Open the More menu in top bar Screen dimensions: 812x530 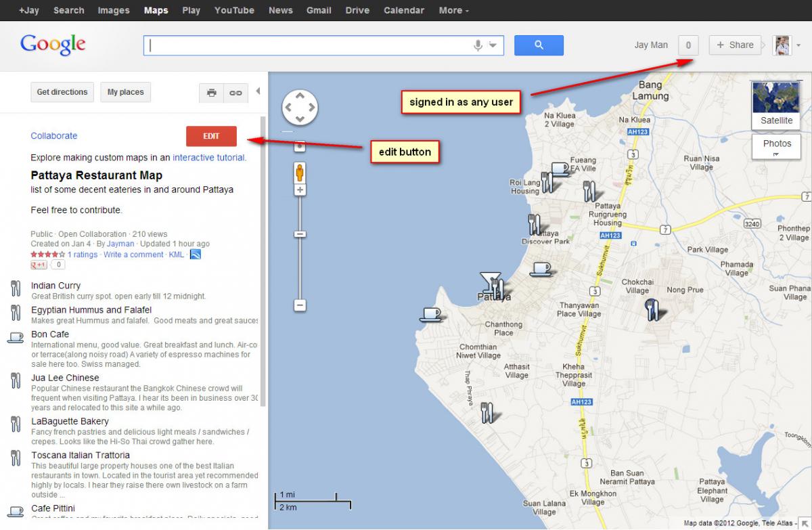453,10
